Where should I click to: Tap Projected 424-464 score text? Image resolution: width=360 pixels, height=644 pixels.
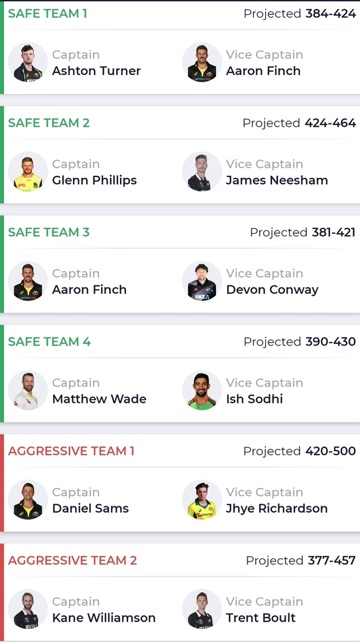(x=299, y=123)
